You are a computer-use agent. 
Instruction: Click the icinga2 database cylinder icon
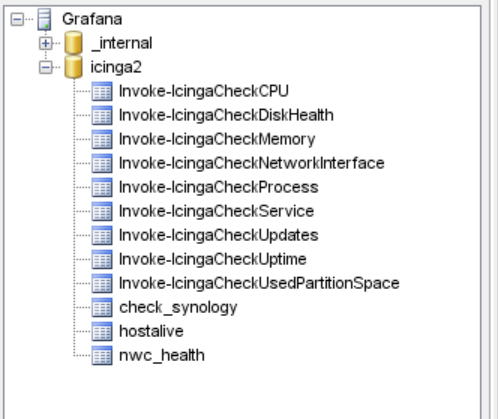74,67
